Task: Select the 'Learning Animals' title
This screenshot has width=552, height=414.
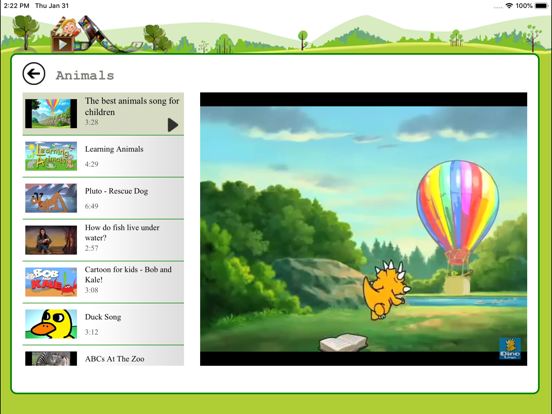Action: pos(114,149)
